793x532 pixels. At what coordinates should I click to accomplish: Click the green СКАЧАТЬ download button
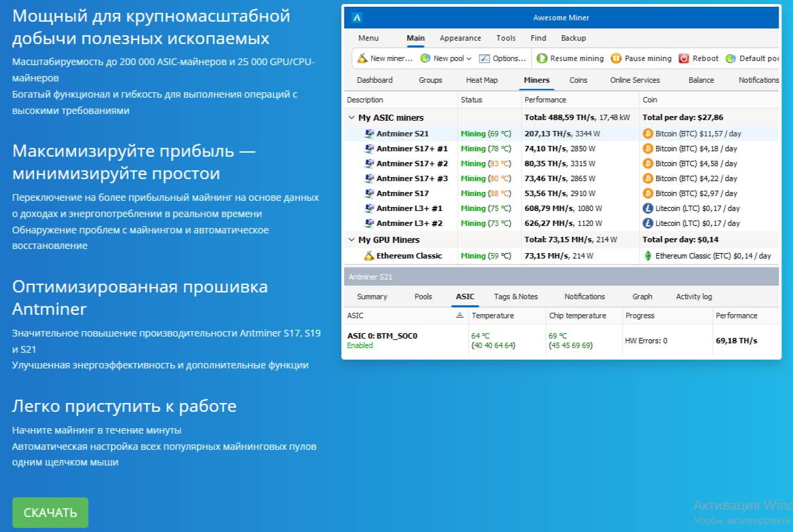[x=50, y=512]
